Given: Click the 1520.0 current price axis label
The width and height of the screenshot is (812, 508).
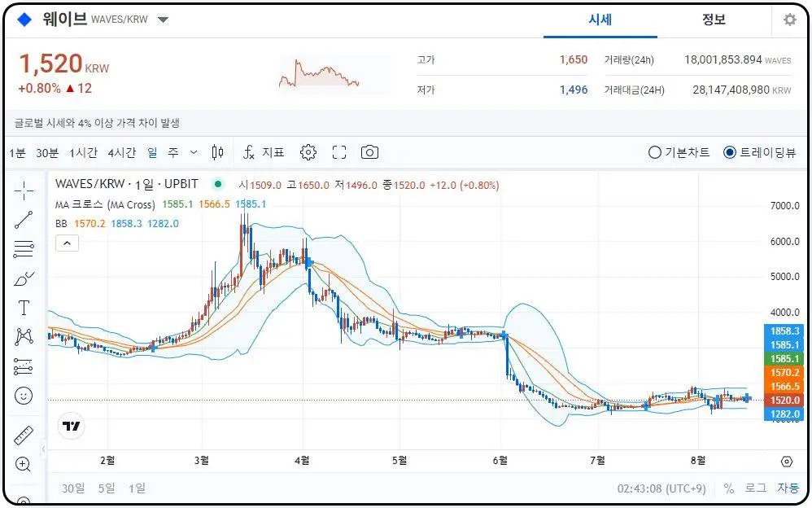Looking at the screenshot, I should [x=784, y=401].
